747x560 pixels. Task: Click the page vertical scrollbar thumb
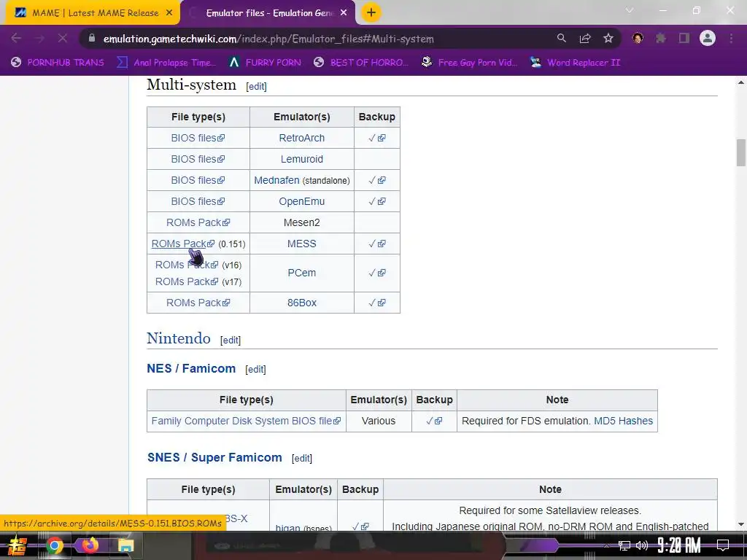coord(741,152)
